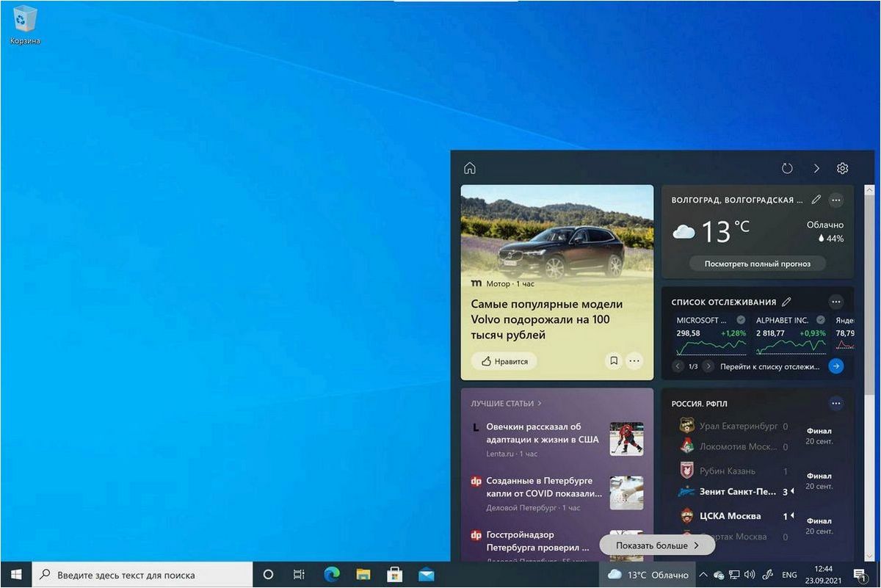This screenshot has height=588, width=881.
Task: Show hidden system tray icons chevron
Action: [703, 575]
